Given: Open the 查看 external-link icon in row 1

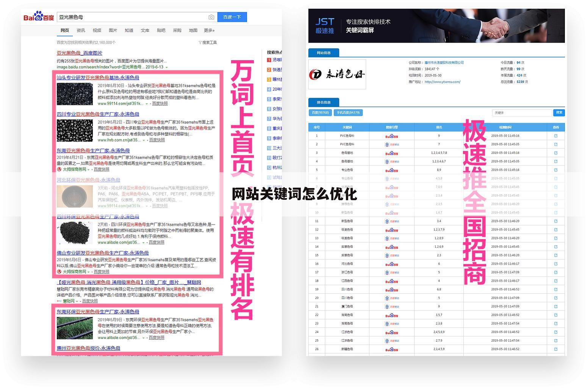Looking at the screenshot, I should pyautogui.click(x=555, y=135).
